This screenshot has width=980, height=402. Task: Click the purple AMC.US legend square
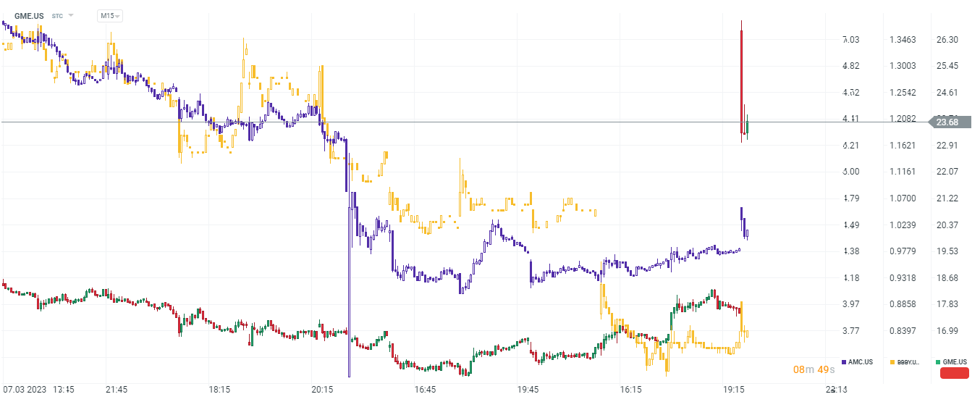(844, 361)
